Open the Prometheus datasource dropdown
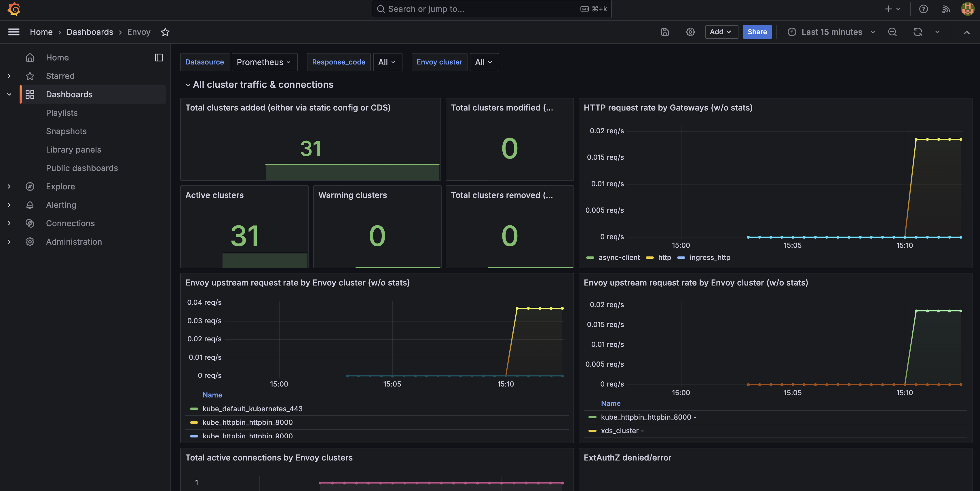 click(264, 62)
